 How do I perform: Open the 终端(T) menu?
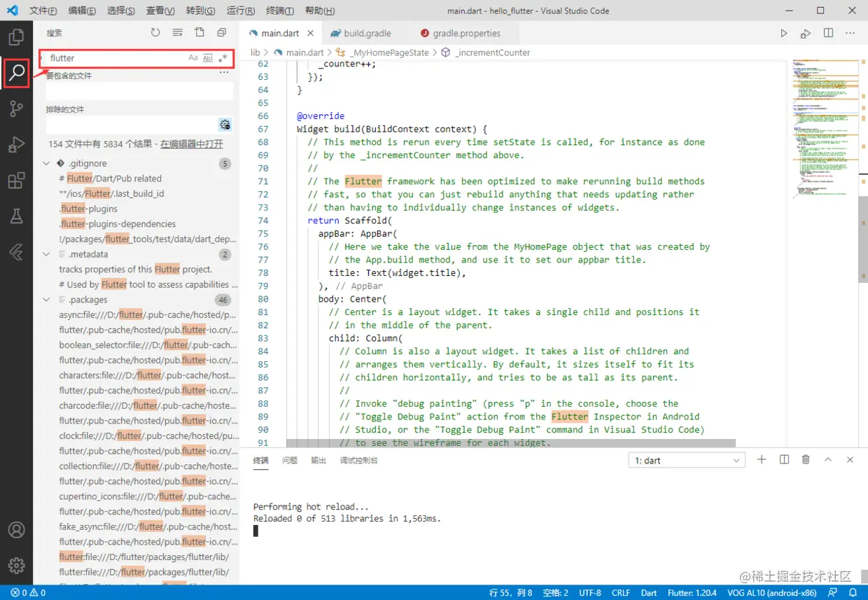tap(280, 11)
